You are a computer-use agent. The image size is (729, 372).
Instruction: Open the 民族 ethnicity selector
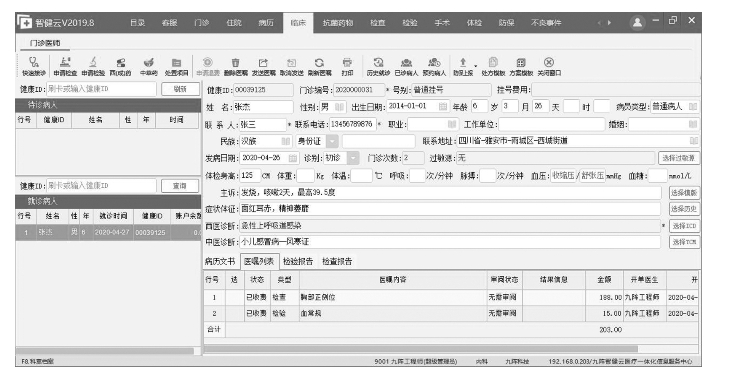(x=286, y=141)
